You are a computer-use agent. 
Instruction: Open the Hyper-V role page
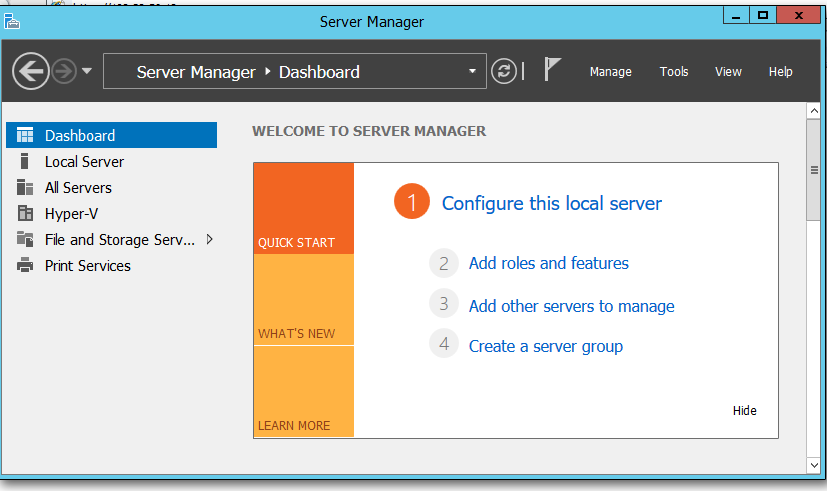(x=71, y=214)
